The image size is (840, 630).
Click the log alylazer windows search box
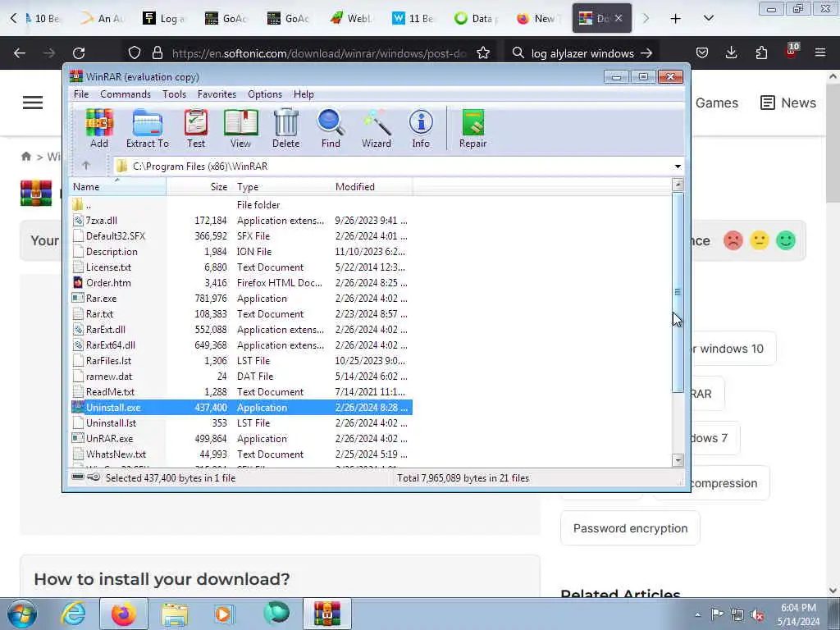582,53
